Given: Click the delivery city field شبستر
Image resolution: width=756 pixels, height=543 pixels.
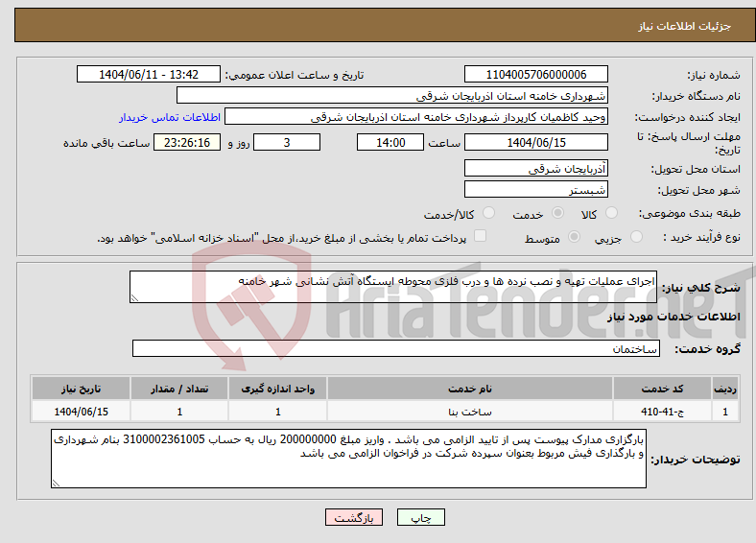Looking at the screenshot, I should [536, 190].
